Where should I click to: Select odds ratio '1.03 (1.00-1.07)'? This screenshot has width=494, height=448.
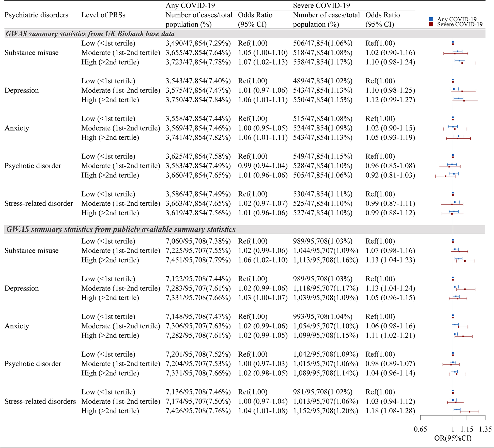(x=263, y=298)
